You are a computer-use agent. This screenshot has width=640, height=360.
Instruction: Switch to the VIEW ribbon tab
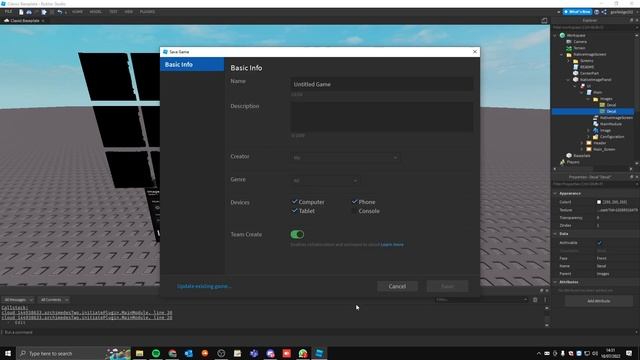pos(129,12)
